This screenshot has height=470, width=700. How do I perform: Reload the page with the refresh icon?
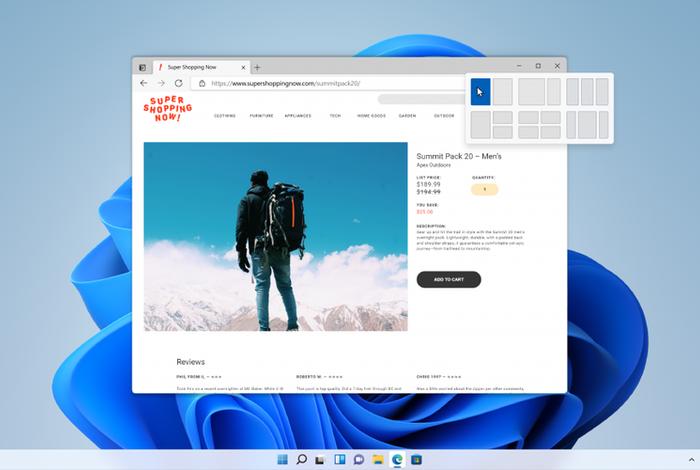coord(179,83)
